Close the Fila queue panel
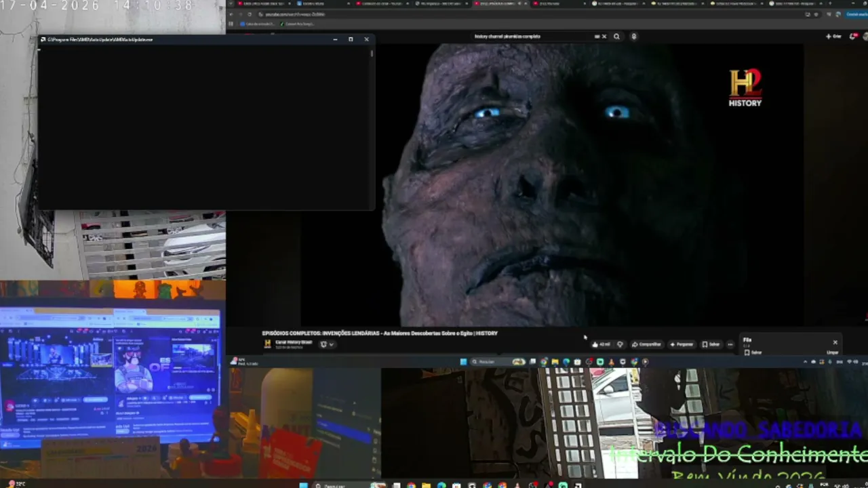The height and width of the screenshot is (488, 868). tap(835, 342)
